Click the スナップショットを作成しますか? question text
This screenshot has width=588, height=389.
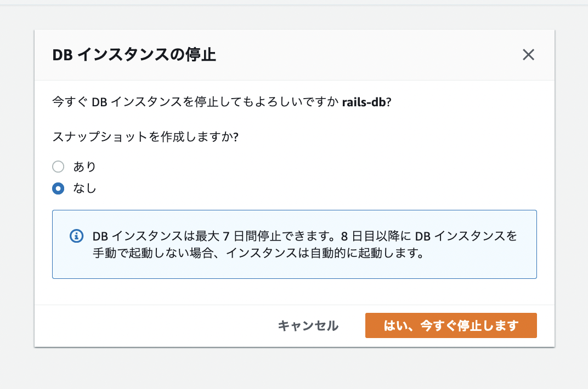pyautogui.click(x=145, y=137)
